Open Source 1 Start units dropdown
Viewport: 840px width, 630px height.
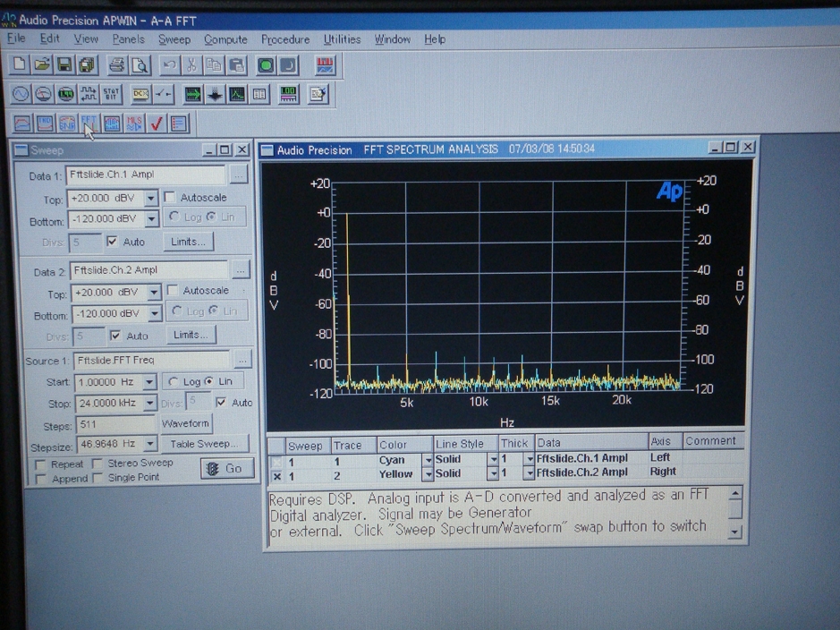pos(149,382)
